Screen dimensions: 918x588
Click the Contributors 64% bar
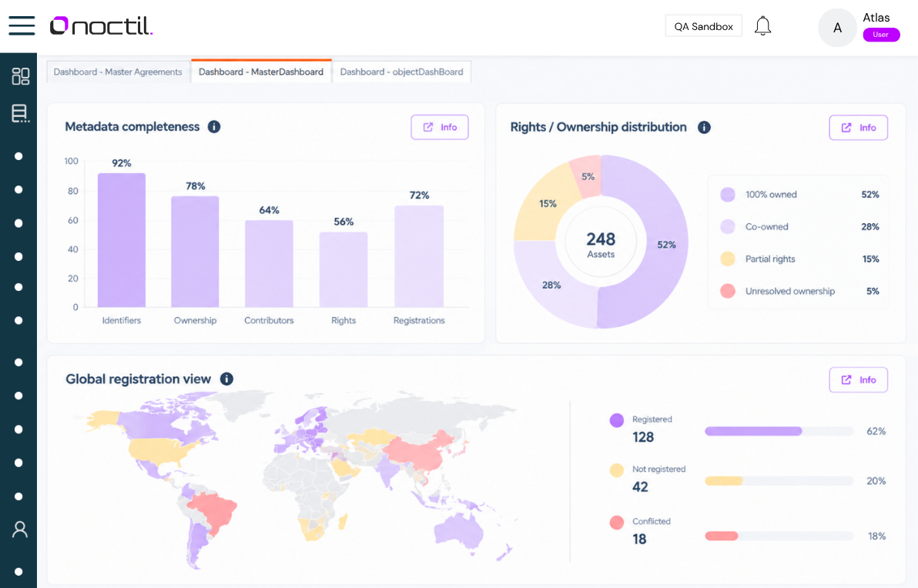269,264
